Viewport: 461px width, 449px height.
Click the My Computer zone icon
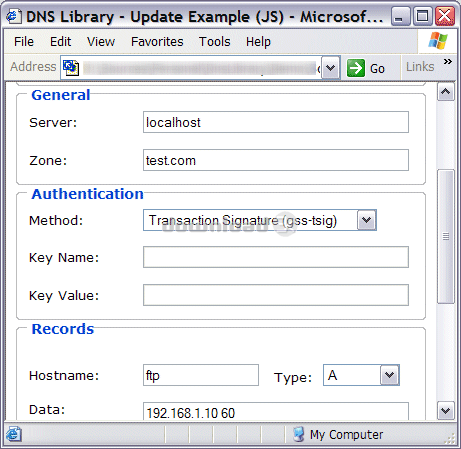299,434
